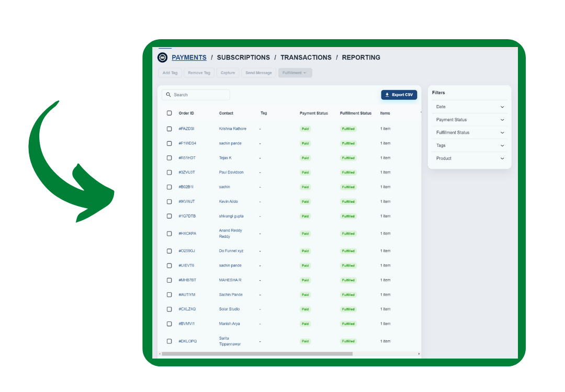565x392 pixels.
Task: Click the search magnifier icon
Action: pyautogui.click(x=168, y=95)
